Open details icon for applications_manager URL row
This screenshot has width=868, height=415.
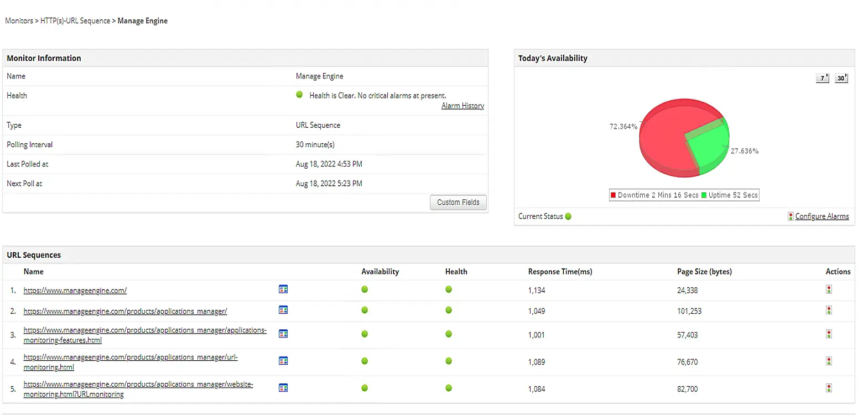coord(283,310)
